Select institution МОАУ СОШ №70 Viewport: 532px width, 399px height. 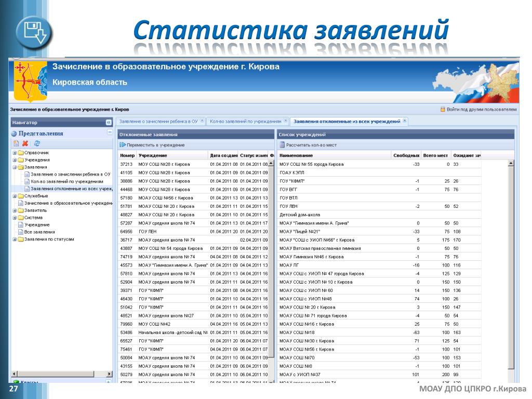(x=379, y=357)
